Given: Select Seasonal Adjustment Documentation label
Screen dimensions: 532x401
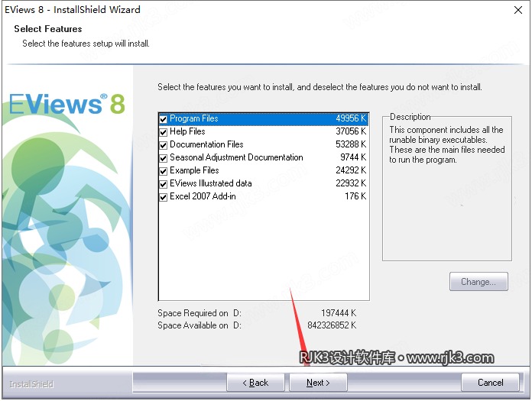Looking at the screenshot, I should point(236,157).
